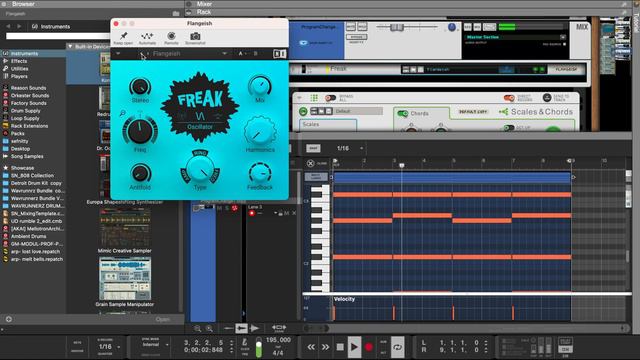Toggle the plugin compare view icon
Screen dimensions: 640x360
pyautogui.click(x=280, y=54)
